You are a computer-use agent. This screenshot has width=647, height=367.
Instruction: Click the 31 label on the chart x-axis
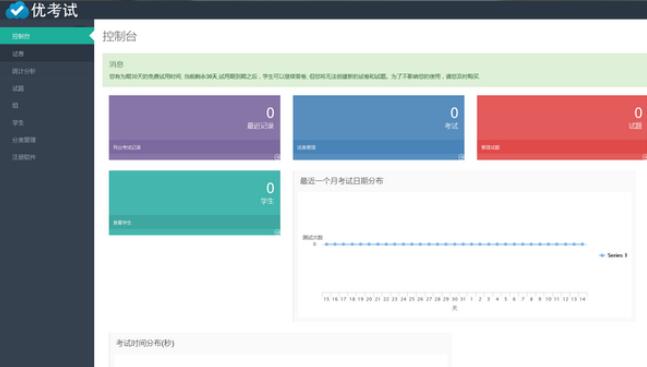(x=463, y=299)
